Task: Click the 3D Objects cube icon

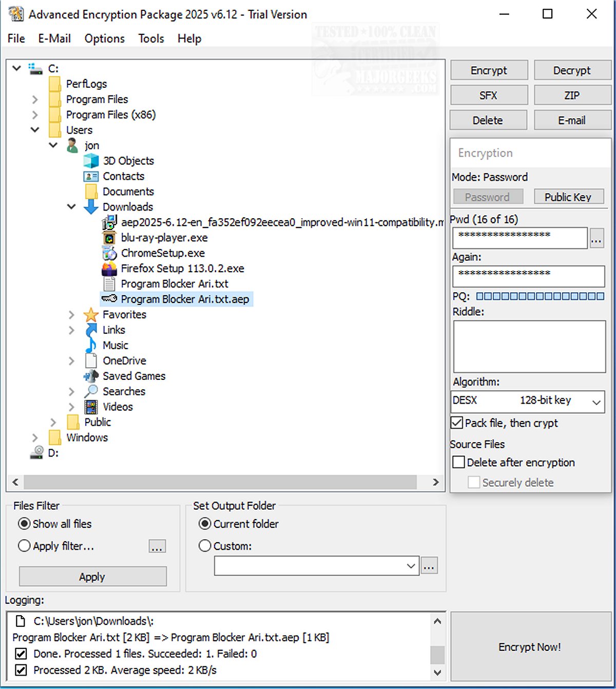Action: [x=91, y=161]
